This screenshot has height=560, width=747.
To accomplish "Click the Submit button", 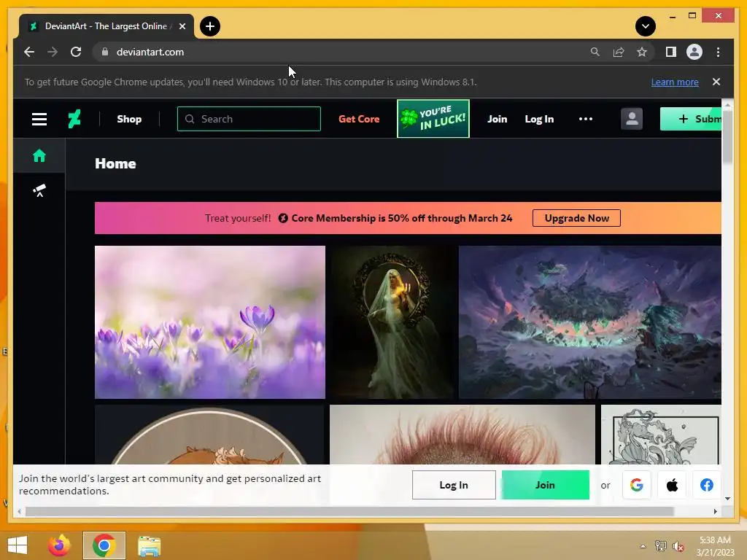I will click(691, 119).
